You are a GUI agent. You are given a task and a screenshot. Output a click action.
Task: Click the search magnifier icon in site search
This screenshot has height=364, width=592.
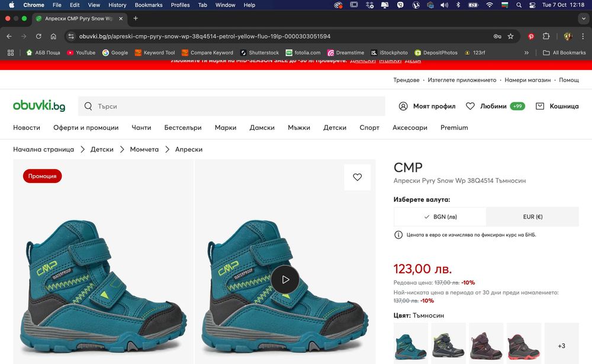pyautogui.click(x=88, y=106)
